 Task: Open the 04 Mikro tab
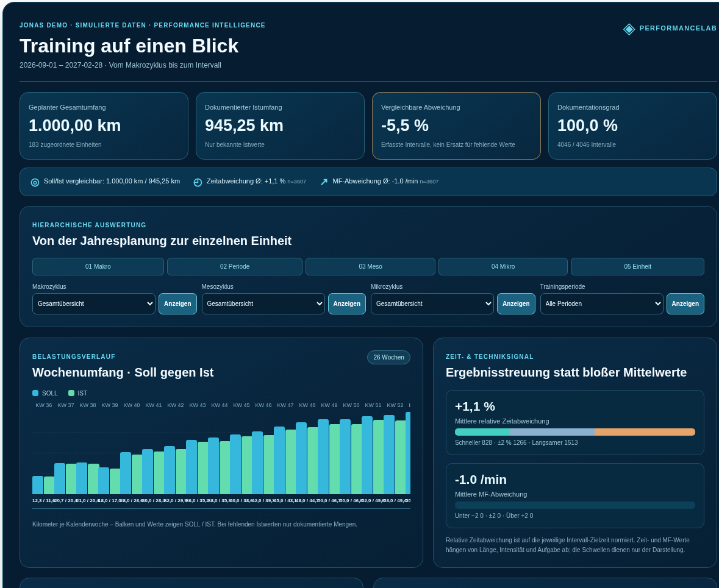pos(503,267)
